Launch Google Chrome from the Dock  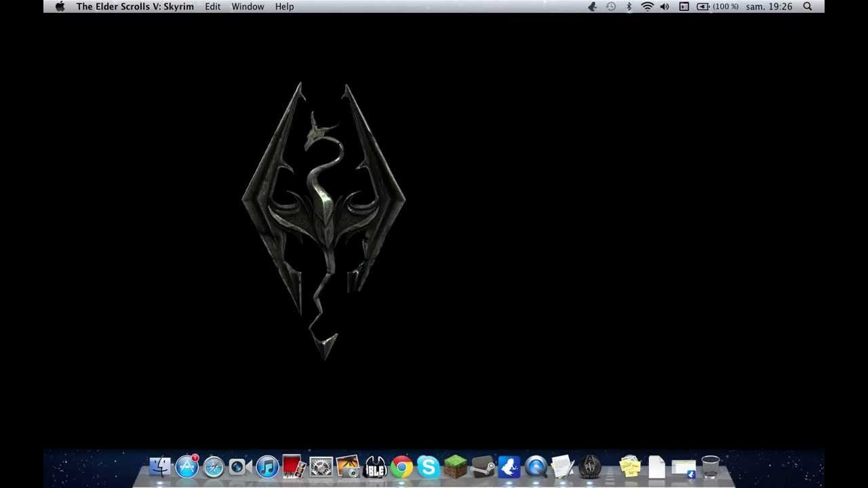[401, 467]
